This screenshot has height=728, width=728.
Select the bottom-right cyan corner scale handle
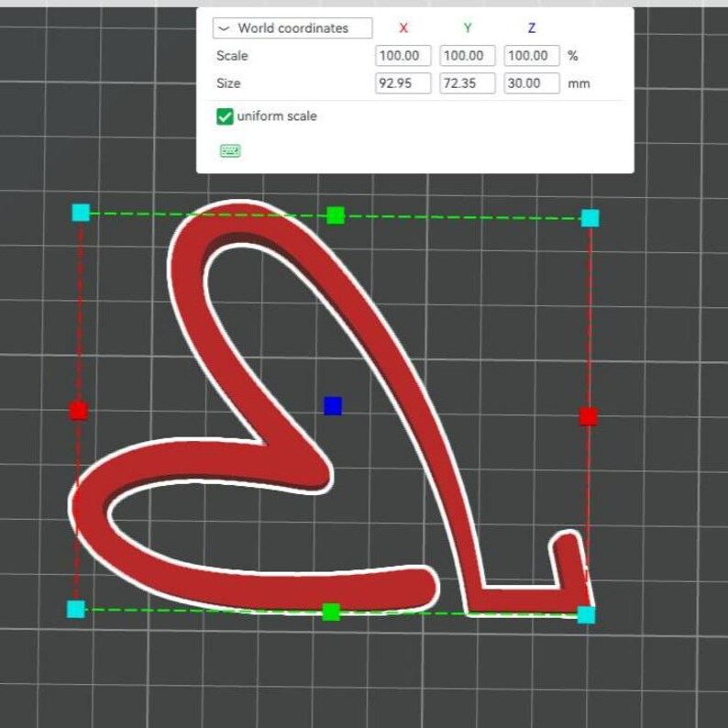click(587, 615)
